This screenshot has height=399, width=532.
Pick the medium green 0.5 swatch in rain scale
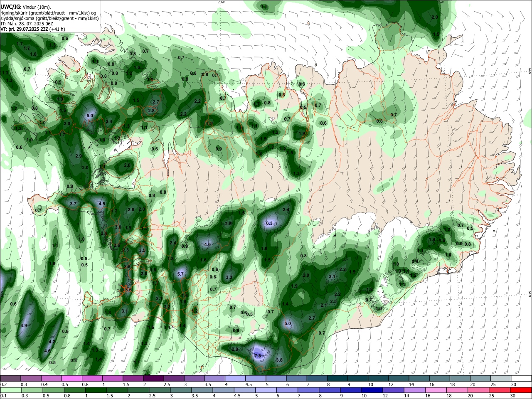(x=53, y=390)
